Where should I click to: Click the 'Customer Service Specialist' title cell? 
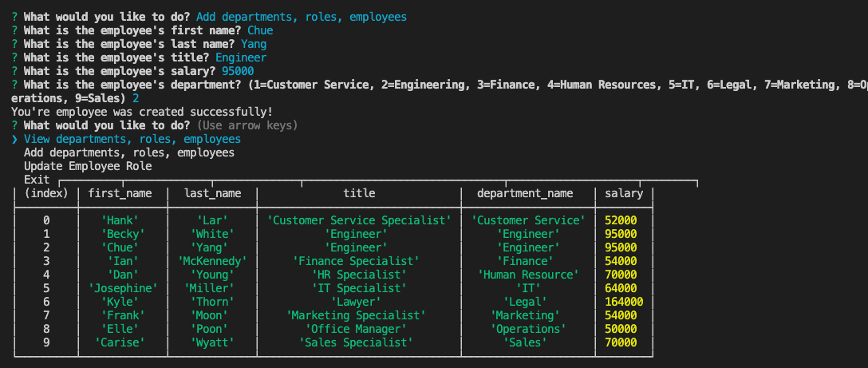pos(359,220)
